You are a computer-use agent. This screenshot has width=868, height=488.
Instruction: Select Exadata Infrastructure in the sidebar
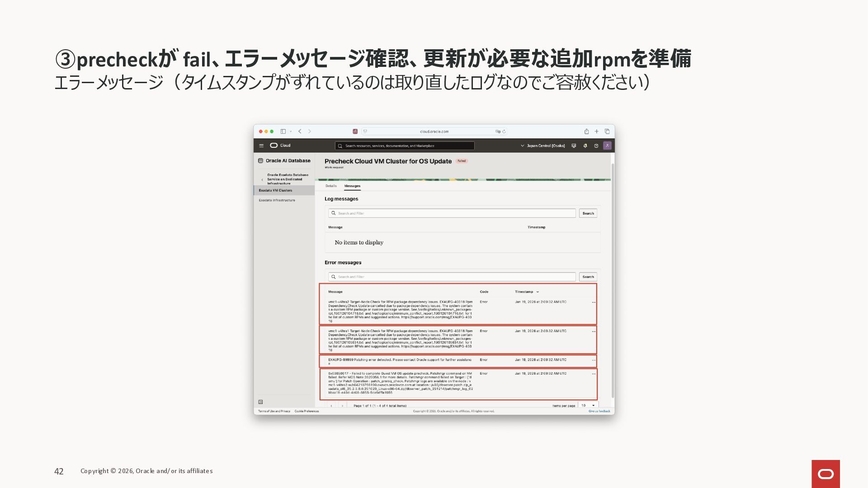[277, 200]
